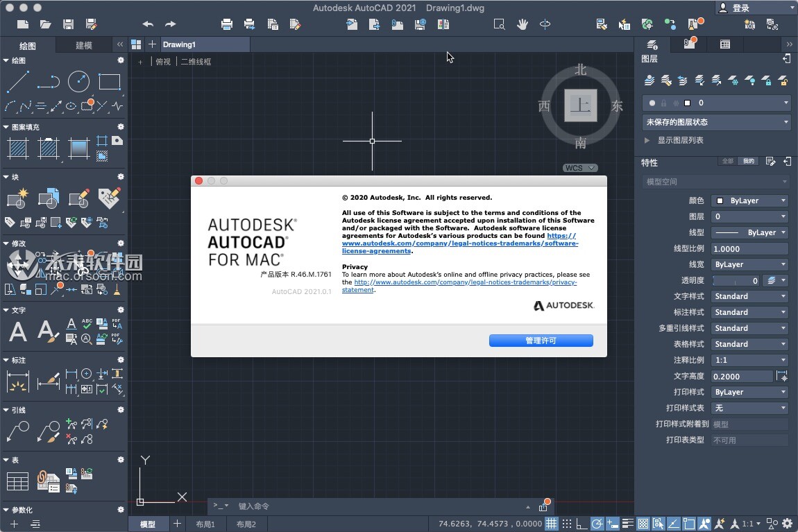Open the 颜色 ByLayer dropdown

pyautogui.click(x=749, y=201)
